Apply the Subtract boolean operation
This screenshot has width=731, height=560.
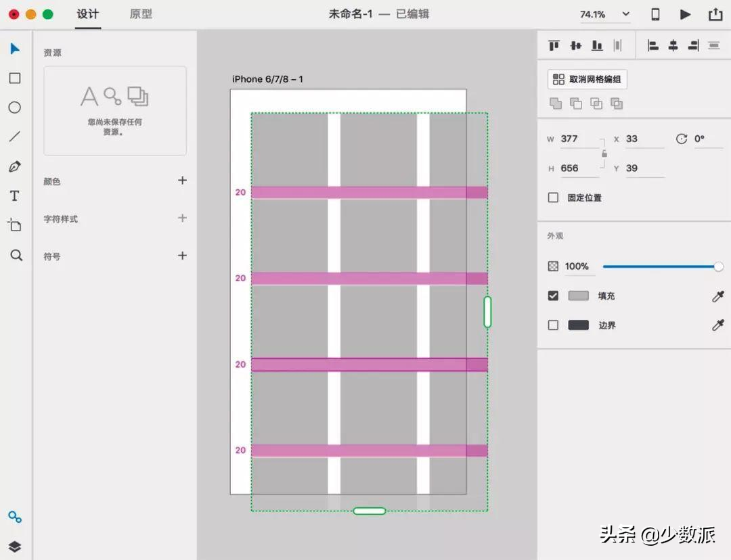tap(576, 103)
